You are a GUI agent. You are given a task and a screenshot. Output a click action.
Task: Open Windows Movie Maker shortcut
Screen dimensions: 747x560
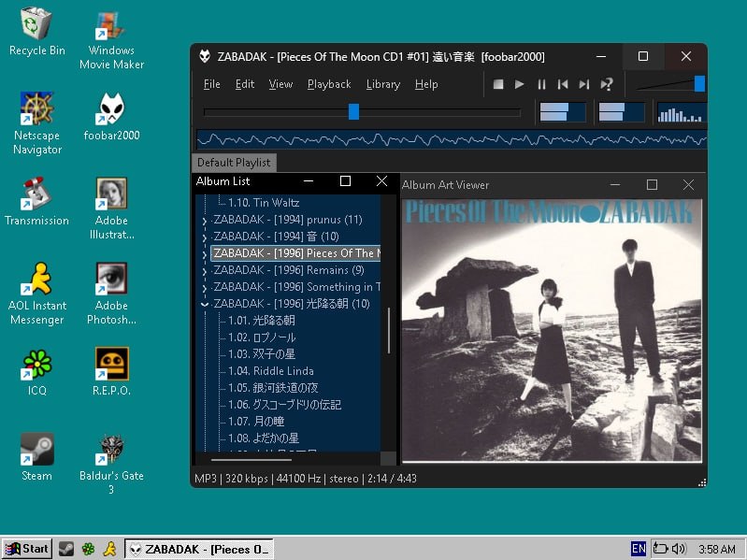pyautogui.click(x=111, y=39)
